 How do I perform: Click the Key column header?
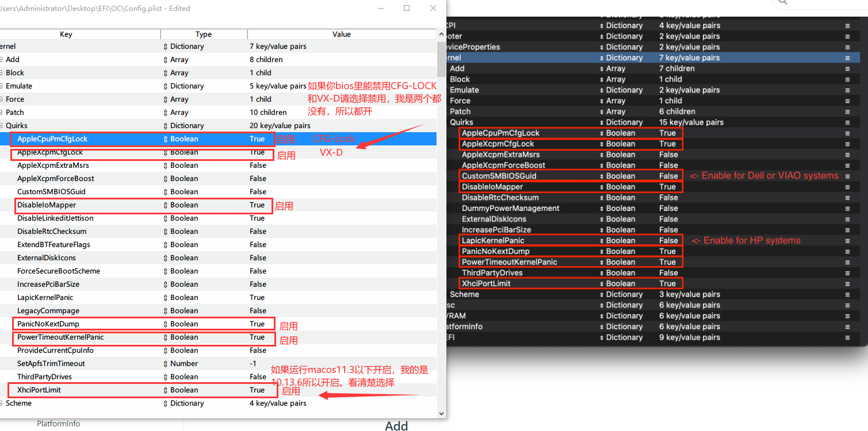click(66, 34)
